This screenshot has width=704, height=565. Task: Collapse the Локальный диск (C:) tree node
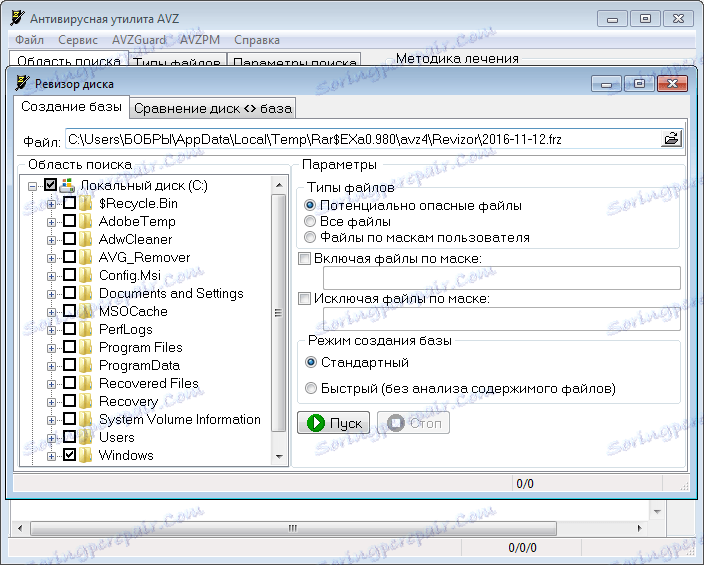(32, 186)
